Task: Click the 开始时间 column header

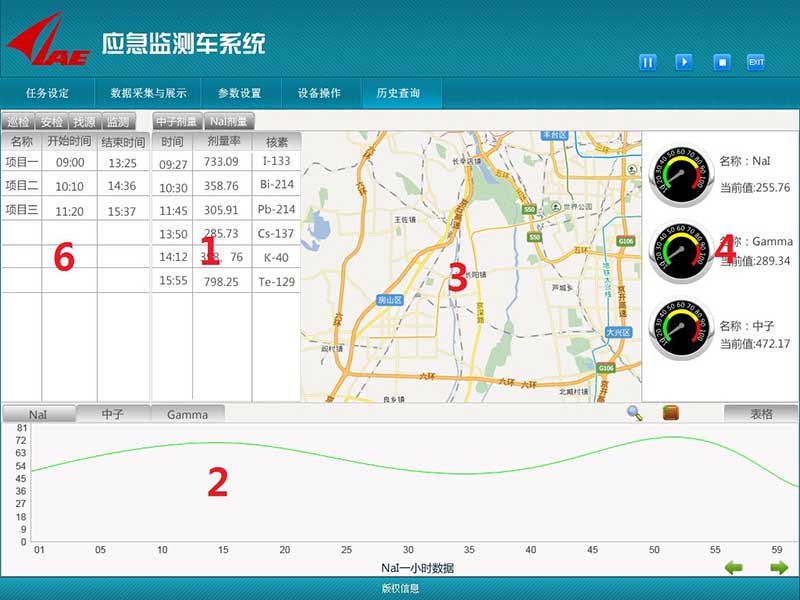Action: click(x=69, y=141)
